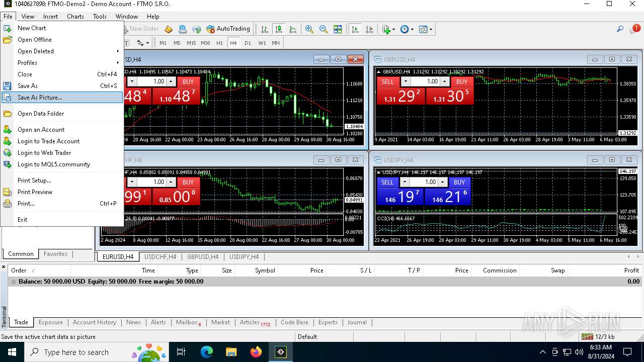Zoom in on the chart

pos(309,29)
